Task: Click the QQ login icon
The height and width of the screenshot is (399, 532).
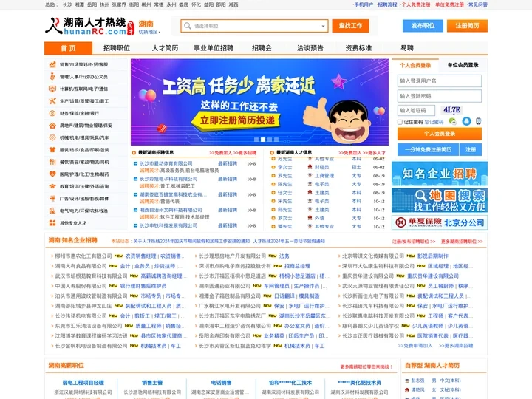Action: [466, 121]
